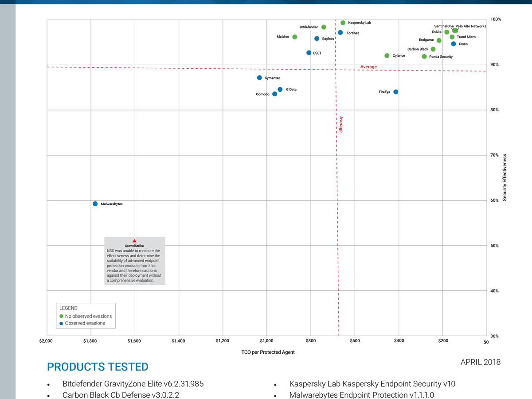Screen dimensions: 532x399
Task: Select the Symantec data point
Action: 259,78
